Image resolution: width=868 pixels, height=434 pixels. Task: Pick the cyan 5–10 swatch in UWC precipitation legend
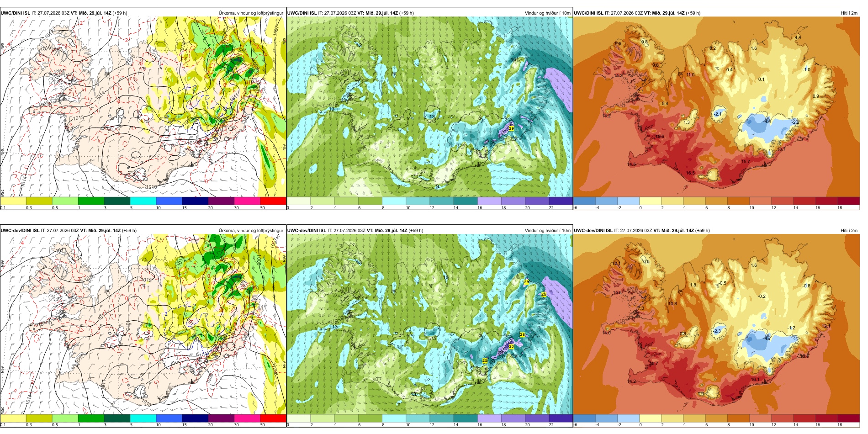coord(143,201)
